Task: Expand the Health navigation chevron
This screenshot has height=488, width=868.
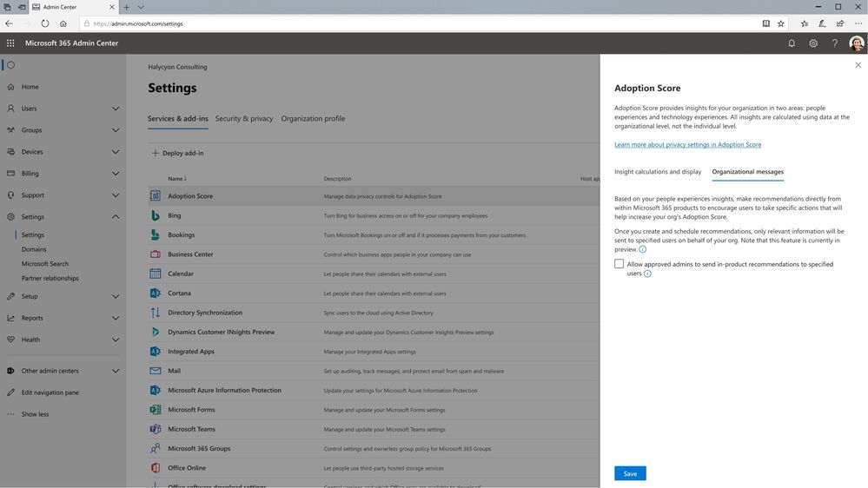Action: click(x=116, y=340)
